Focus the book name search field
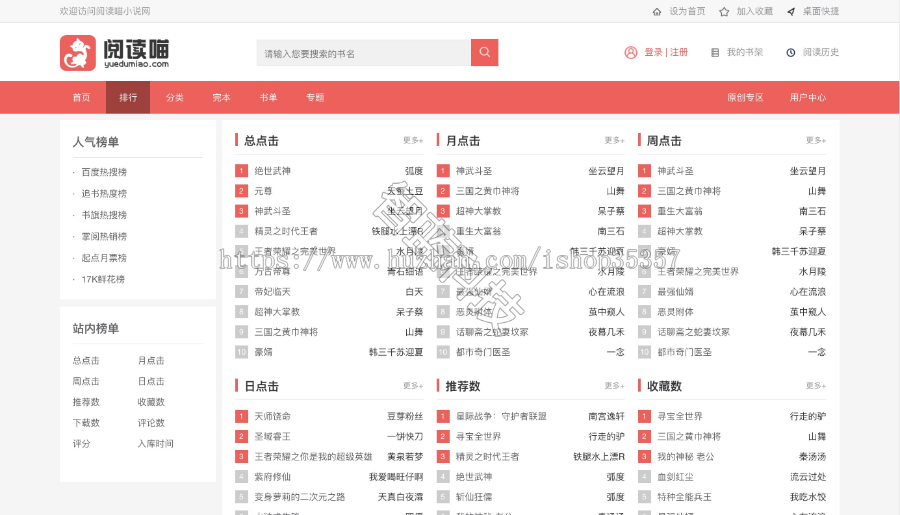Screen dimensions: 900x515 coord(362,53)
